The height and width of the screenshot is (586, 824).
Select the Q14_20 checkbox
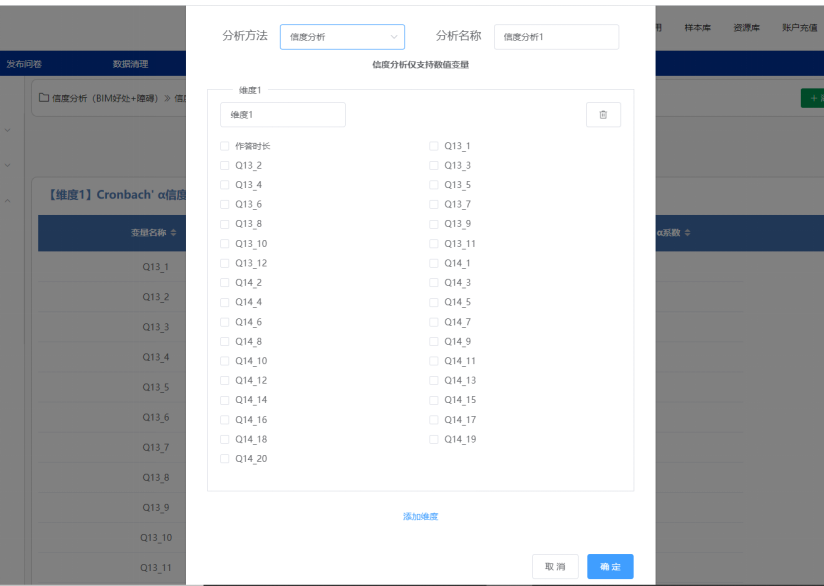tap(224, 458)
